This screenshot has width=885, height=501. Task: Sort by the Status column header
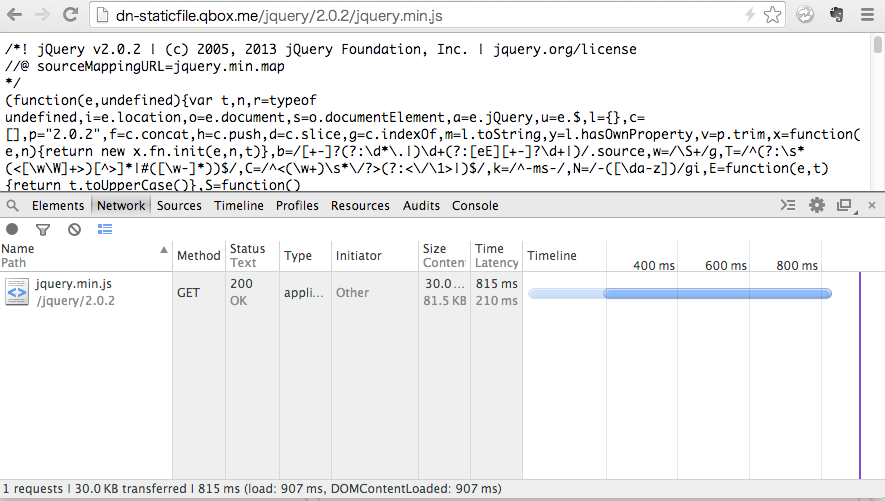pos(252,256)
